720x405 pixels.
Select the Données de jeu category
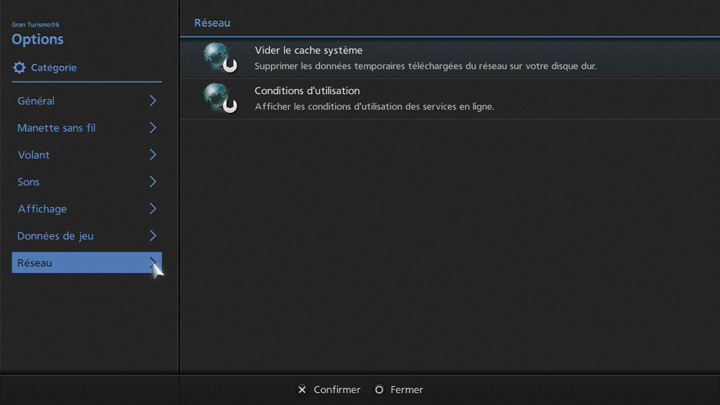click(x=55, y=236)
